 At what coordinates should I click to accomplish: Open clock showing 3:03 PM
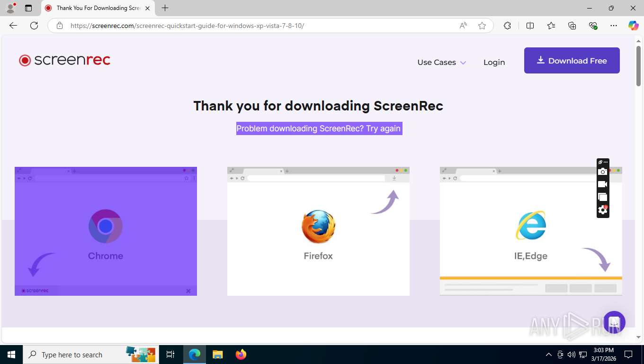pyautogui.click(x=603, y=355)
